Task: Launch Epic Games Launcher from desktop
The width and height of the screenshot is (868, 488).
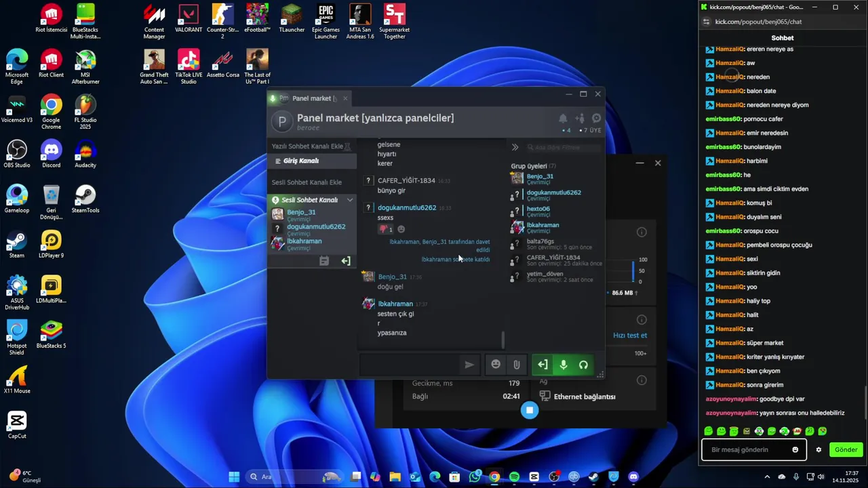Action: [325, 22]
